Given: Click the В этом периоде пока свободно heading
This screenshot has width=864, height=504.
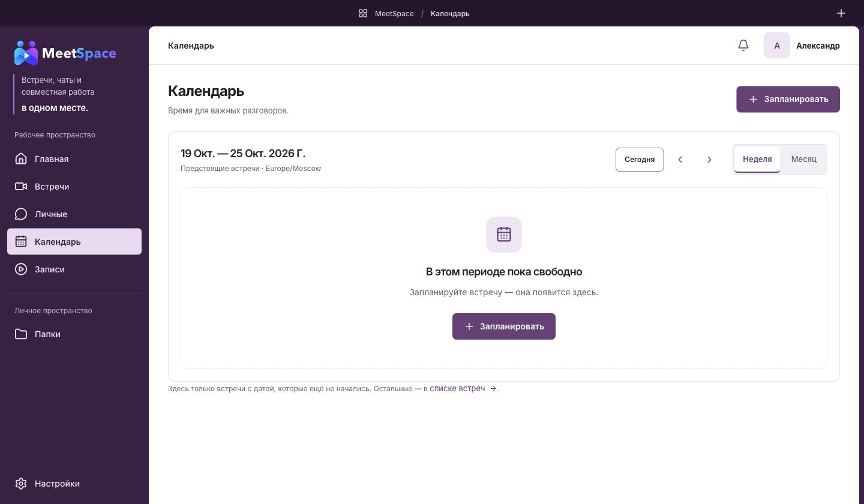Looking at the screenshot, I should pyautogui.click(x=504, y=272).
